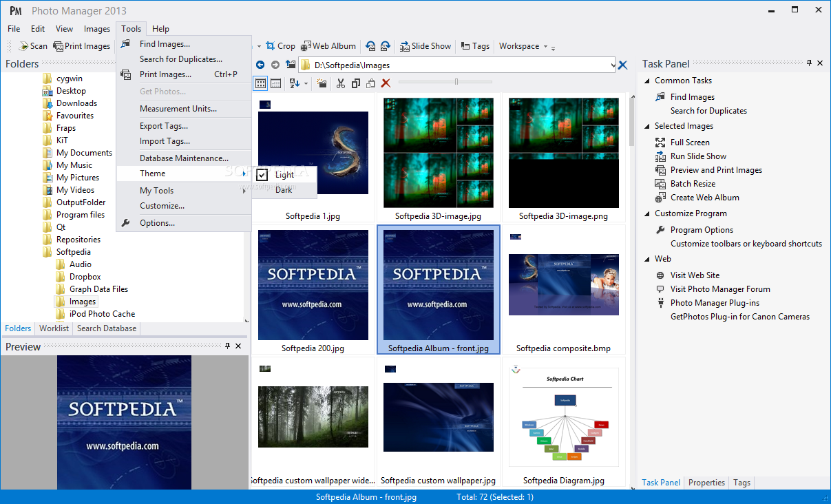Image resolution: width=831 pixels, height=504 pixels.
Task: Click the sort A-Z icon
Action: (294, 83)
